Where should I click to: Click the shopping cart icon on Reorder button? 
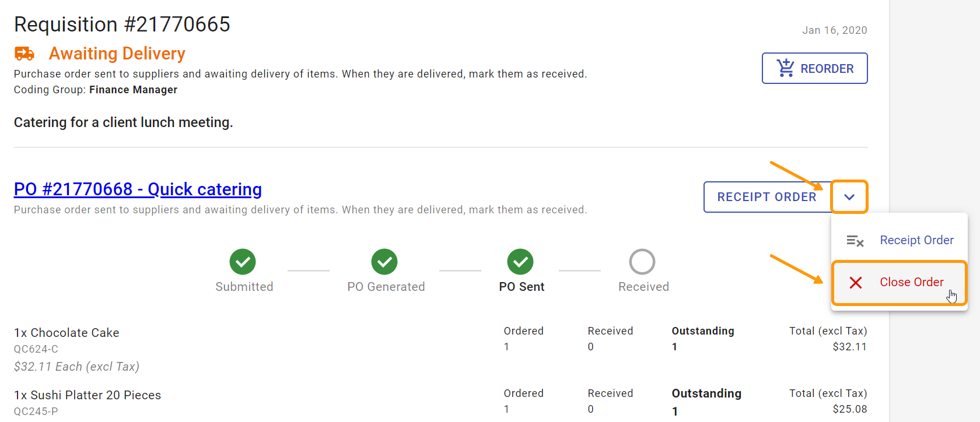(785, 68)
